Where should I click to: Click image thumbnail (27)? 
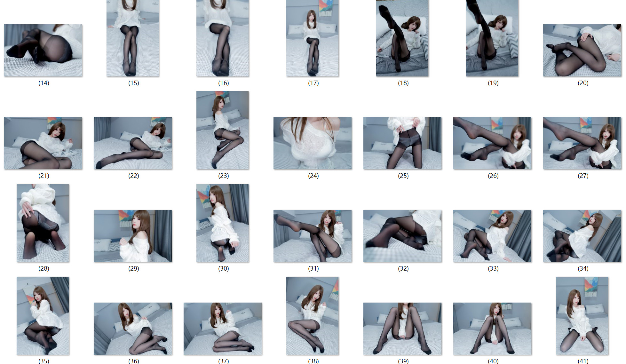pos(582,143)
